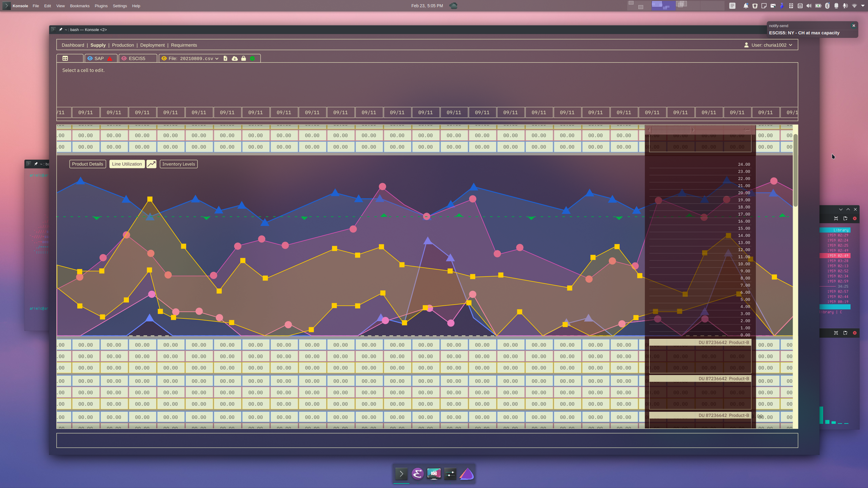Viewport: 868px width, 488px height.
Task: Click the SAP red warning triangle icon
Action: tap(109, 59)
